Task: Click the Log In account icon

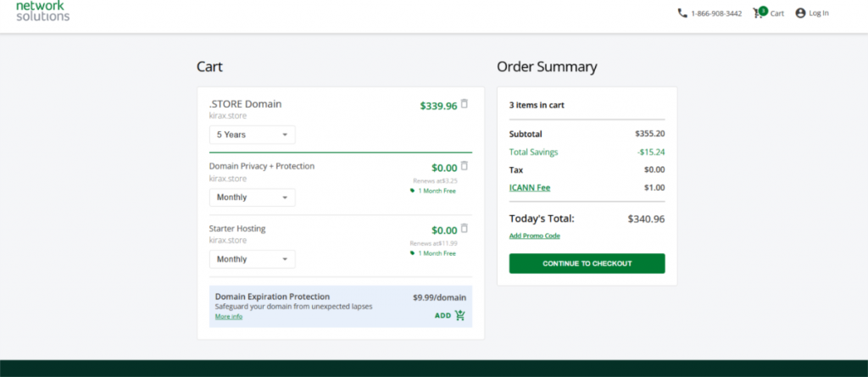Action: (800, 13)
